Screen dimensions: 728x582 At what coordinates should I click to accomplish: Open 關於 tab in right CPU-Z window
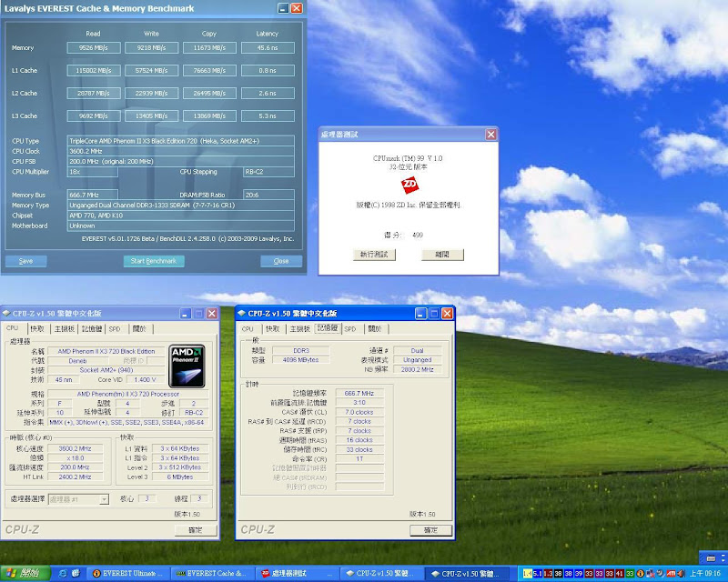point(374,328)
